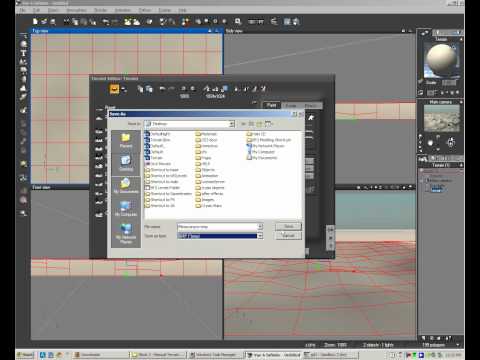The width and height of the screenshot is (480, 360).
Task: Click the Create New Folder icon in Save As
Action: 259,124
